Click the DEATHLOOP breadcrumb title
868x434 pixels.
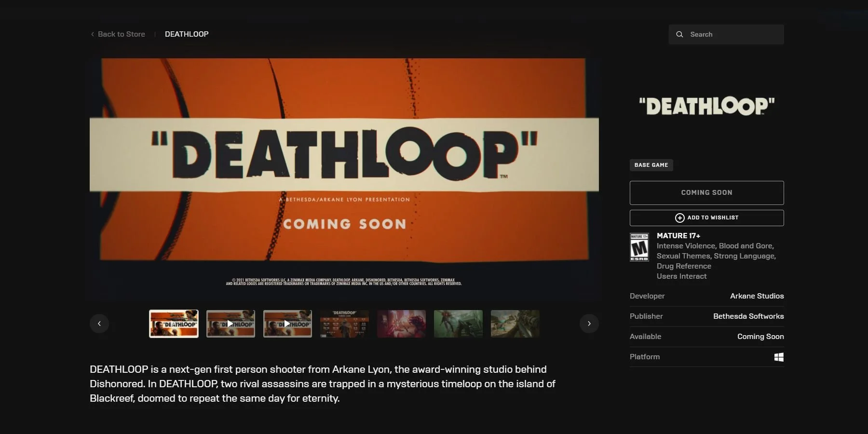[x=187, y=34]
